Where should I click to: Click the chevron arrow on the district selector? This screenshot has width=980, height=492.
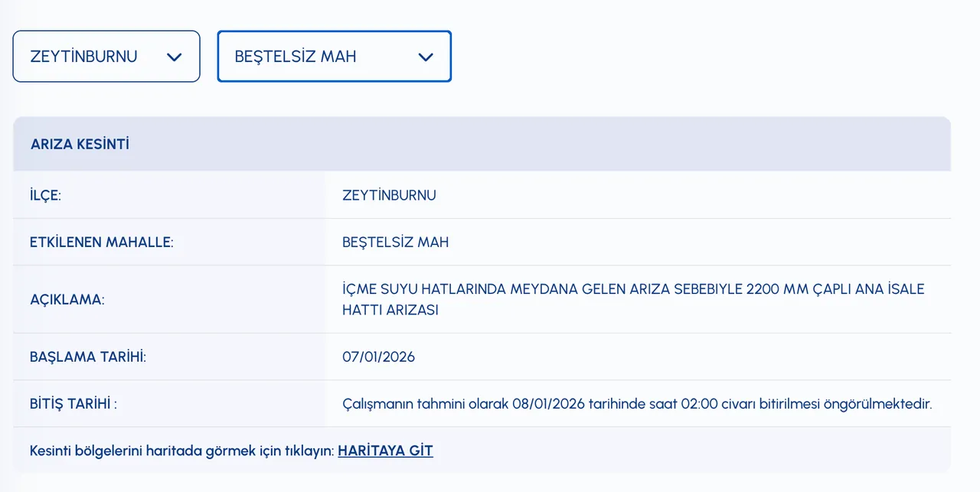(175, 56)
